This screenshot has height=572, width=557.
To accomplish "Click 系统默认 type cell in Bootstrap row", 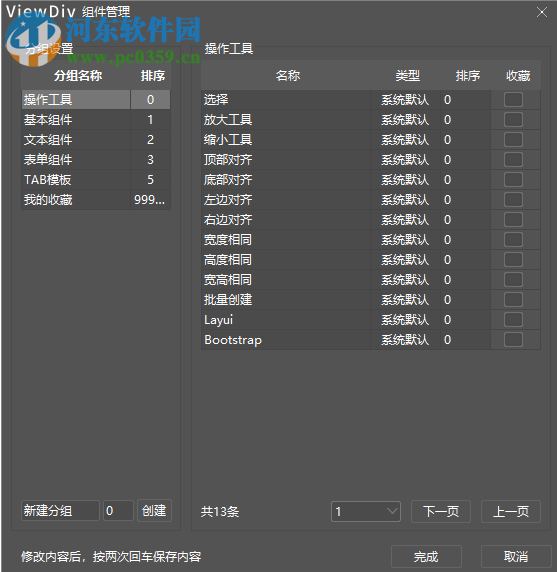I will coord(405,340).
